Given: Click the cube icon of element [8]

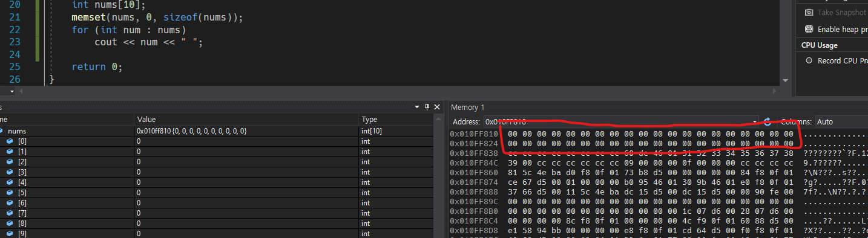Looking at the screenshot, I should coord(10,223).
